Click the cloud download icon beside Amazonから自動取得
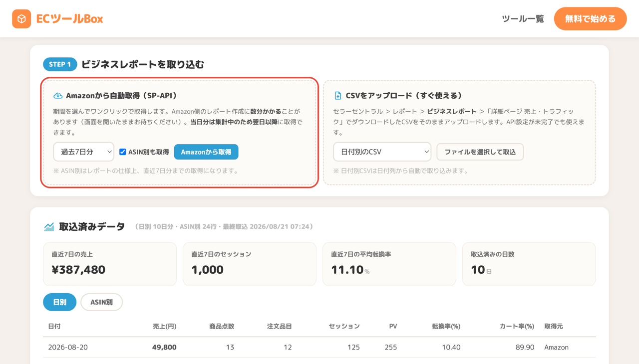The width and height of the screenshot is (639, 364). (58, 95)
